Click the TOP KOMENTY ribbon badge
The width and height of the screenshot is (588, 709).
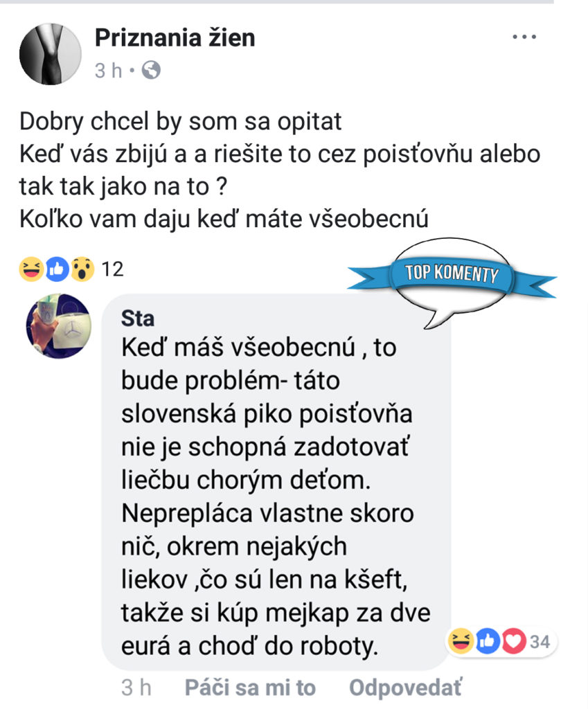coord(452,275)
